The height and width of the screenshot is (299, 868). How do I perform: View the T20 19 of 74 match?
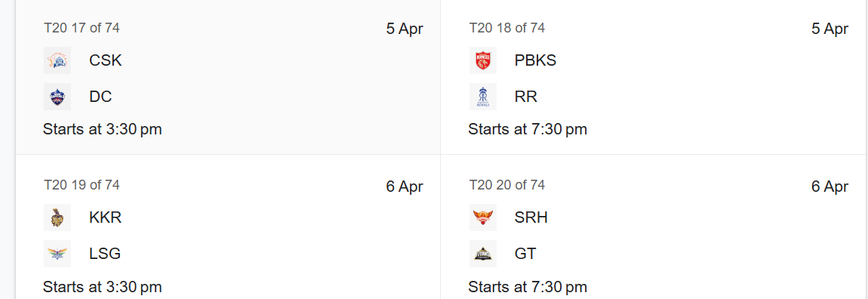[x=228, y=227]
